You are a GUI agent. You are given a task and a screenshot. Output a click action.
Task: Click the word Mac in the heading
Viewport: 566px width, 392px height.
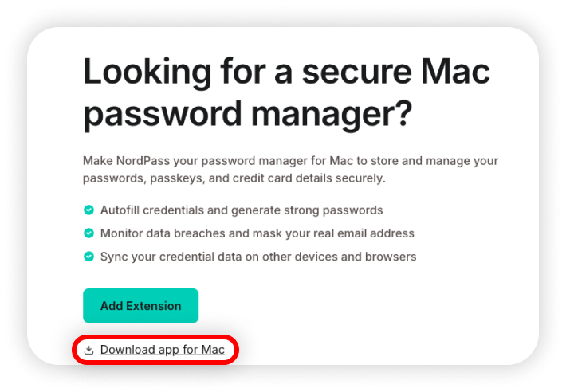coord(455,72)
